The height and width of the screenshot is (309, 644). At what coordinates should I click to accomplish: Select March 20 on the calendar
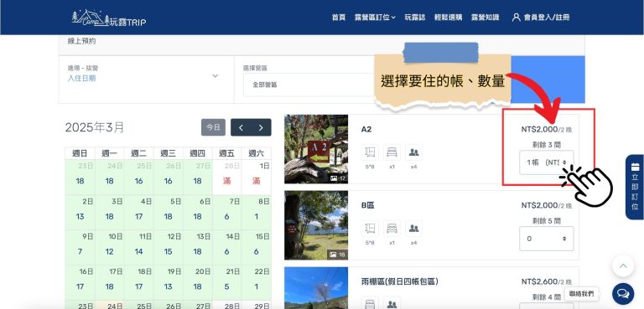tap(198, 283)
